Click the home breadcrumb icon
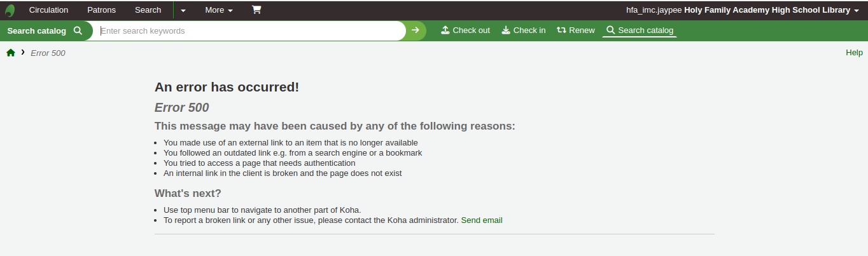868x256 pixels. [11, 53]
